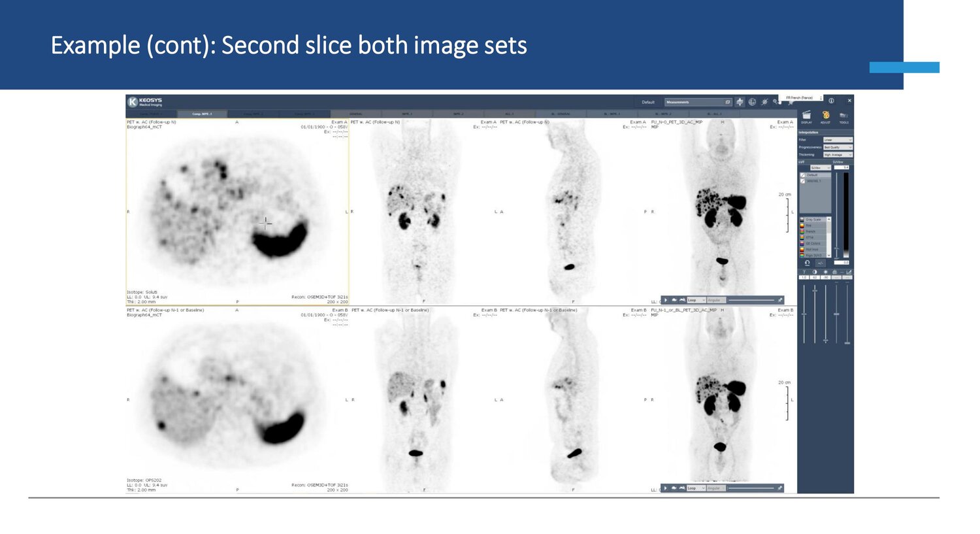Click the gamma icon above first slider
This screenshot has height=534, width=980.
804,272
